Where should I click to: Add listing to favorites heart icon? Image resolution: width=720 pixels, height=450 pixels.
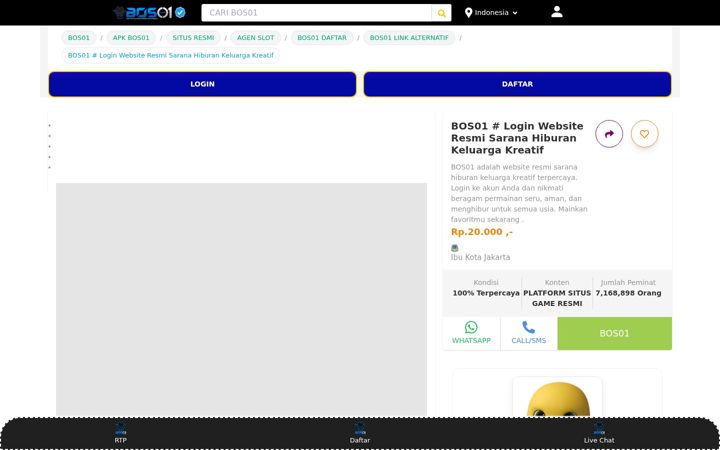coord(644,134)
